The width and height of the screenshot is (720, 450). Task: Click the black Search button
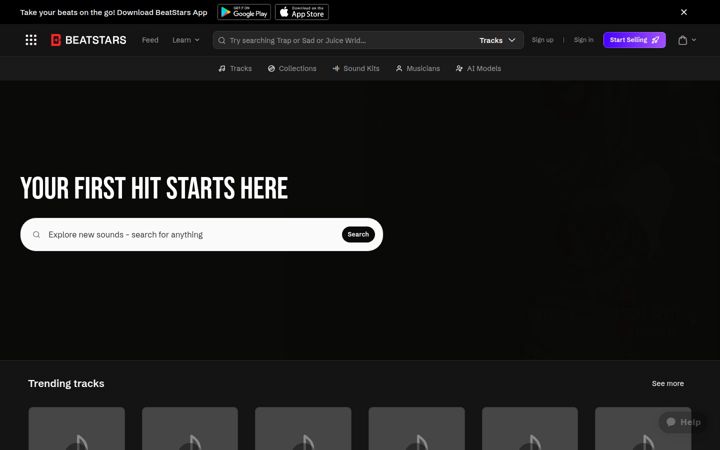pos(358,235)
